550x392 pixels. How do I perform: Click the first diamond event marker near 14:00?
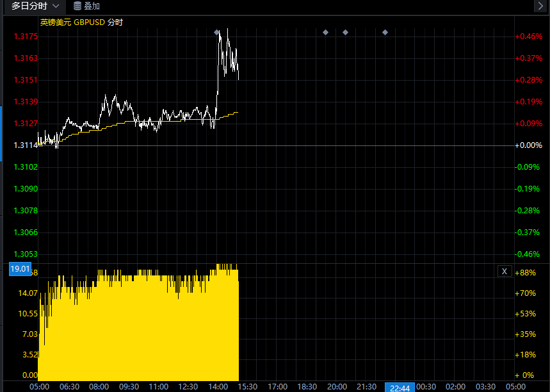tap(217, 32)
